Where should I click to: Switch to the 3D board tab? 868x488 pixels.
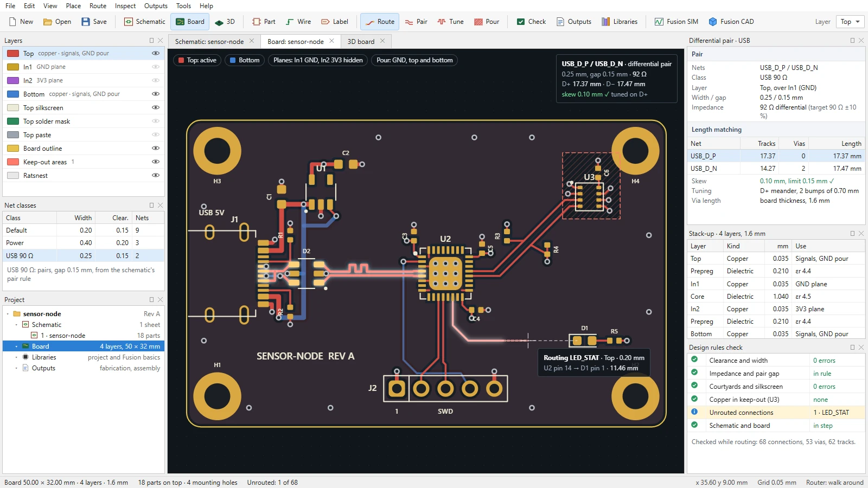(x=361, y=41)
